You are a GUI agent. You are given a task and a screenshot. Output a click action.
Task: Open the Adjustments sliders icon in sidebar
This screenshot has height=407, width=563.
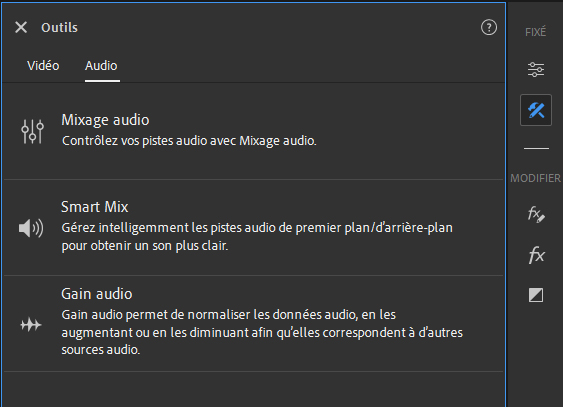536,69
